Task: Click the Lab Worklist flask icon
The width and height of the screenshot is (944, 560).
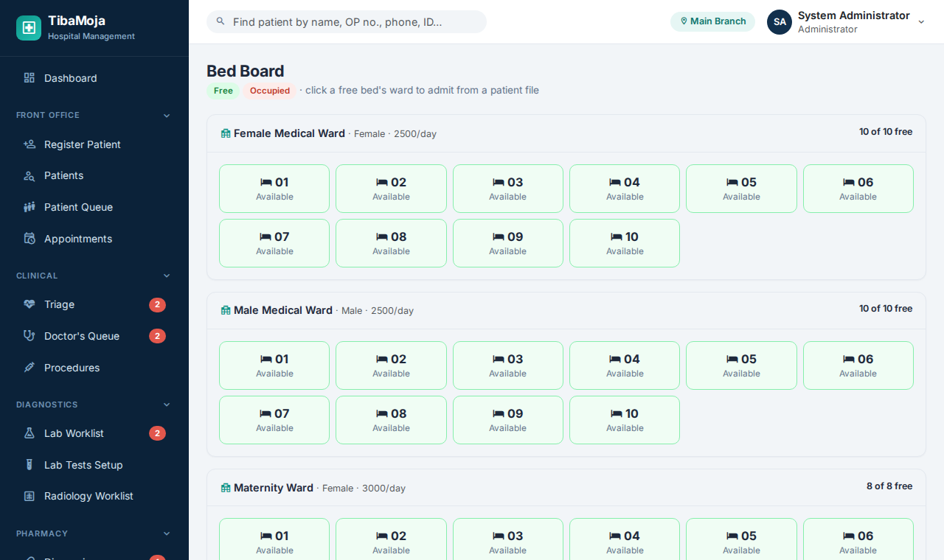Action: pyautogui.click(x=29, y=433)
